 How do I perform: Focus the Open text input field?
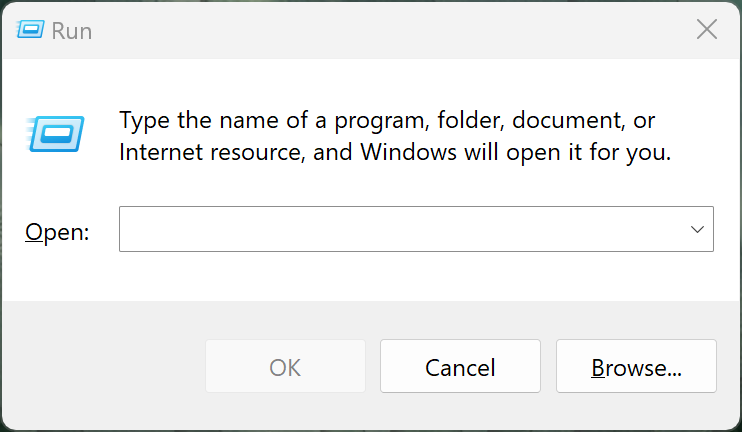(x=400, y=229)
